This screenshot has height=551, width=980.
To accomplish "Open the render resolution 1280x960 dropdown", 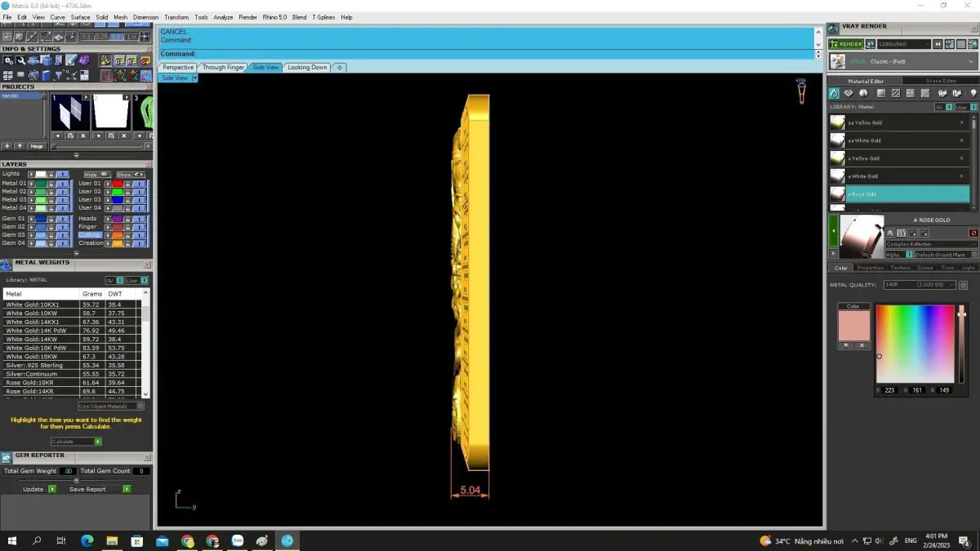I will 904,44.
